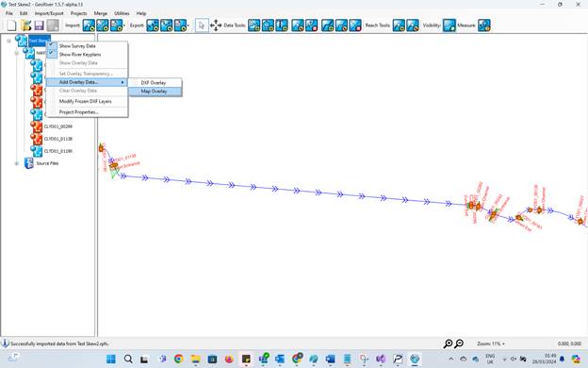Collapse the river node under the project root
This screenshot has width=588, height=368.
(x=17, y=53)
